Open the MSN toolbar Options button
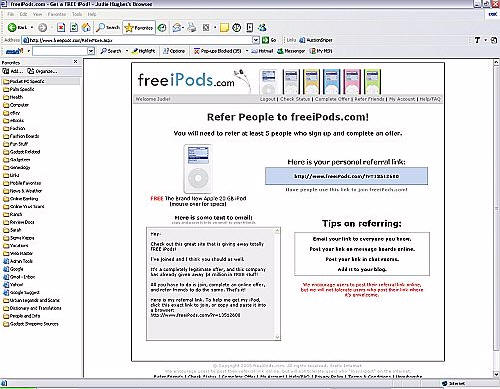The image size is (500, 389). [x=174, y=51]
